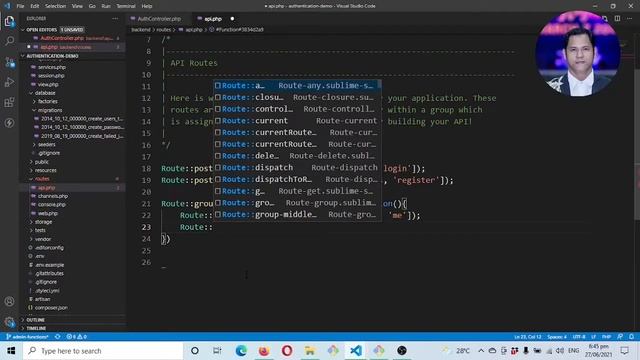Collapse the AUTHENTICATION-DEMO folder section
Image resolution: width=640 pixels, height=360 pixels.
point(53,56)
